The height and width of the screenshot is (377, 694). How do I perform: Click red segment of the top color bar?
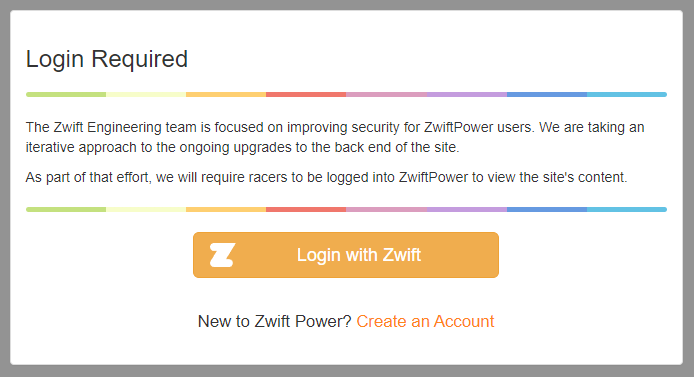click(306, 94)
